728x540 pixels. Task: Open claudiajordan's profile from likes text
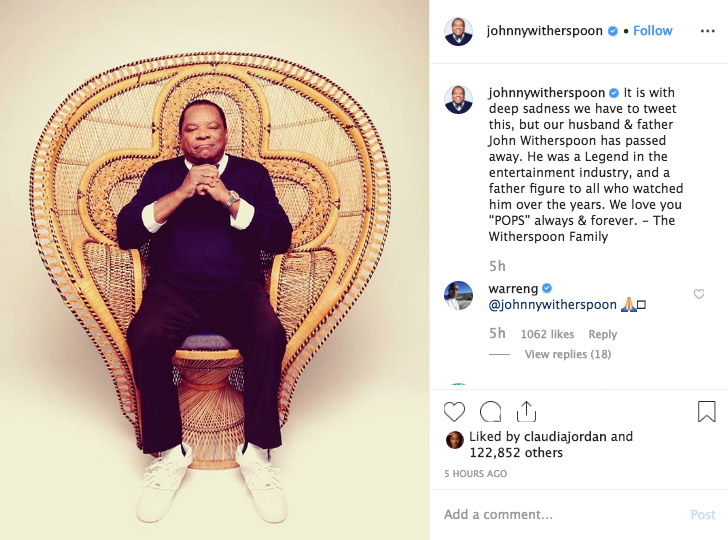pos(565,437)
